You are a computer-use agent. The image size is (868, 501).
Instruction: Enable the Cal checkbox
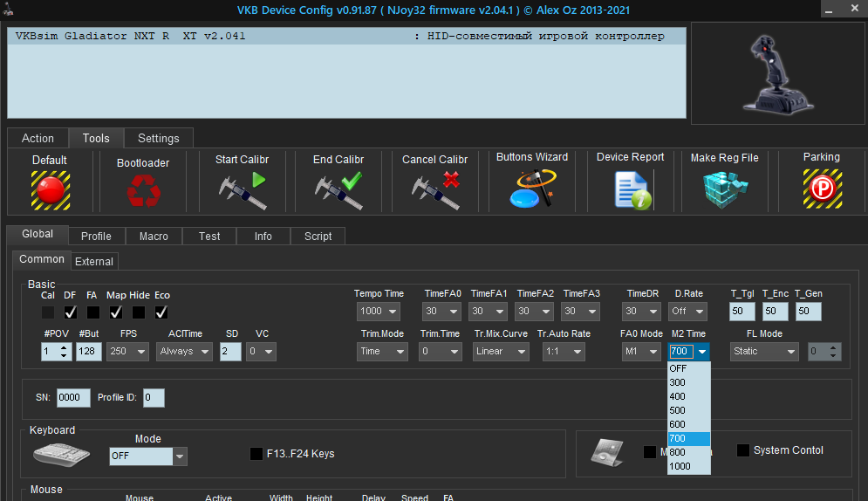point(48,312)
